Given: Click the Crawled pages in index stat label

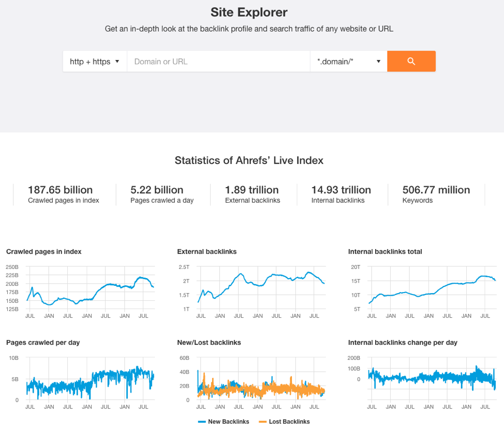Looking at the screenshot, I should [63, 201].
